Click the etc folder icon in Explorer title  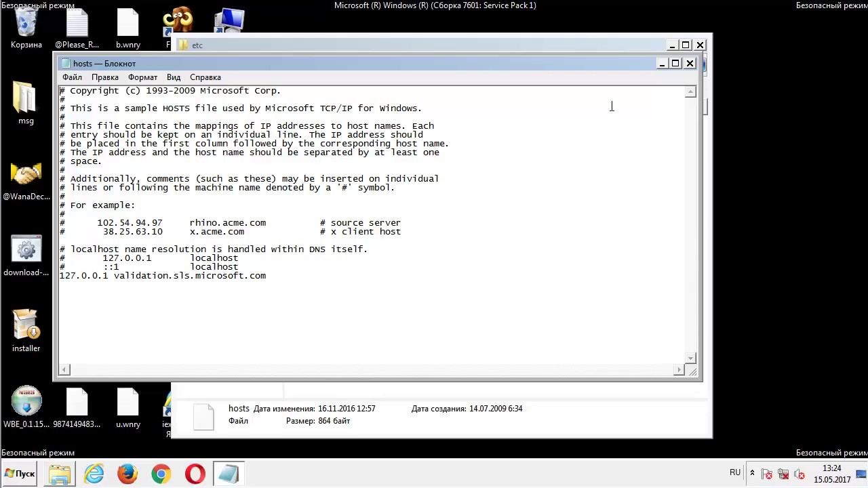click(183, 45)
